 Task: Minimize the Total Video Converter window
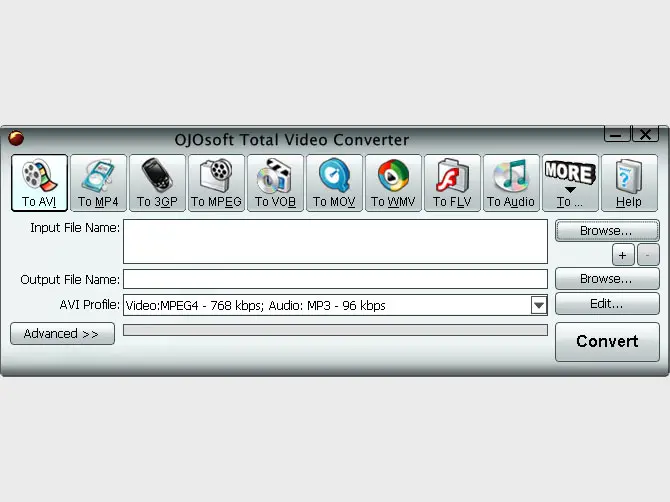pos(617,134)
